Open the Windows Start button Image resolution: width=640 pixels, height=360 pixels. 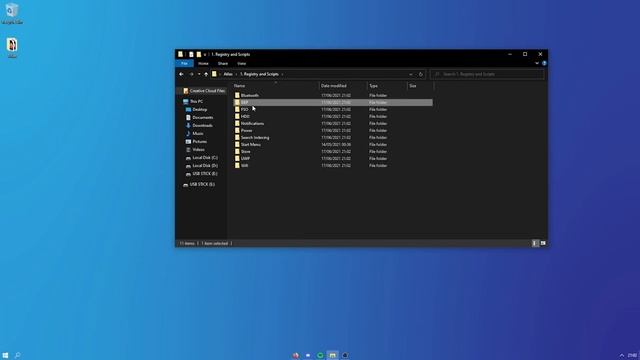click(5, 356)
